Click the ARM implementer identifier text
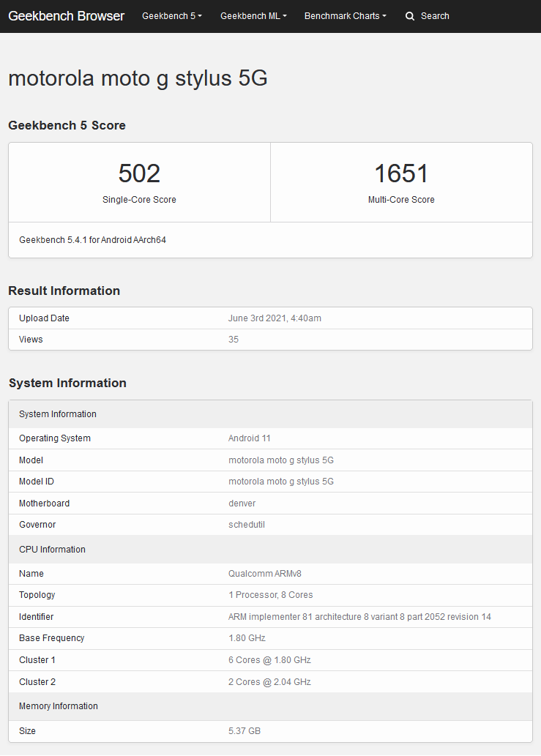Image resolution: width=541 pixels, height=756 pixels. coord(359,617)
